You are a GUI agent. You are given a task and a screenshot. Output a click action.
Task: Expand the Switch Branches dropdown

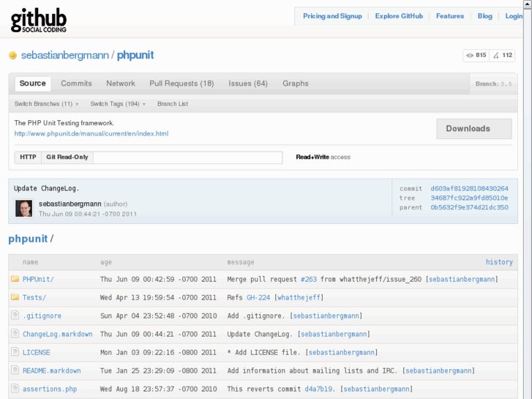tap(46, 104)
